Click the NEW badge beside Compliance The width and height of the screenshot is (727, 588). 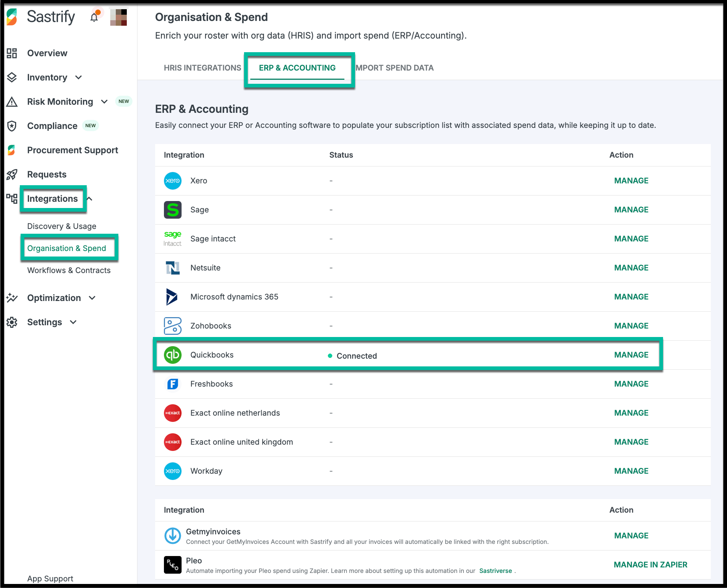[x=90, y=126]
